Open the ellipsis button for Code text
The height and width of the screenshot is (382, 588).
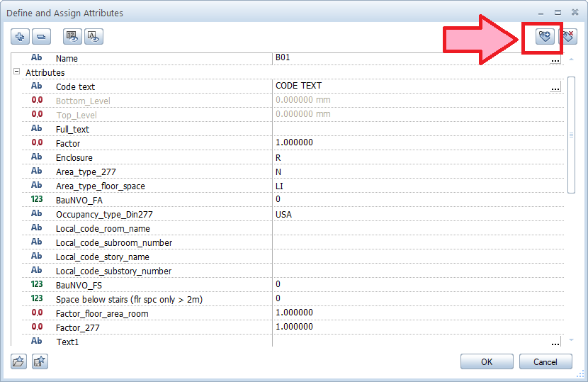tap(555, 87)
